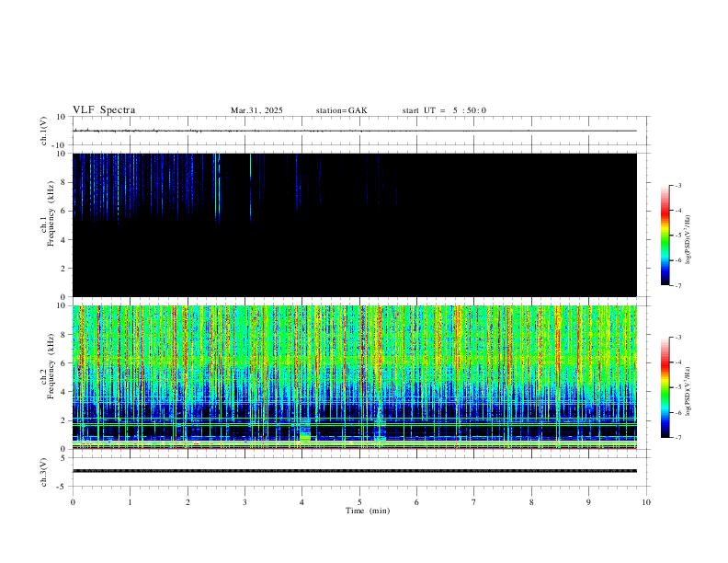
Task: Click the ch.2 colorful spectrogram panel
Action: [x=355, y=377]
